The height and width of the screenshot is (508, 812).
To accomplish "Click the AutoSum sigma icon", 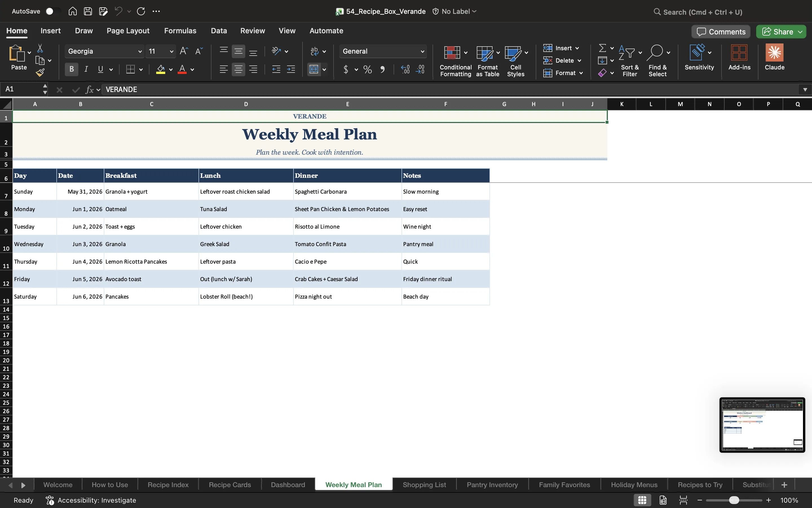I will [x=603, y=48].
